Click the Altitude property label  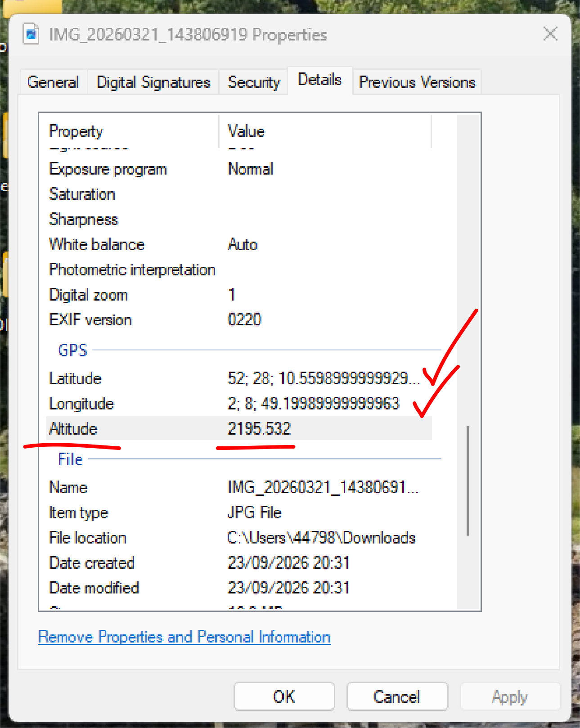coord(73,428)
